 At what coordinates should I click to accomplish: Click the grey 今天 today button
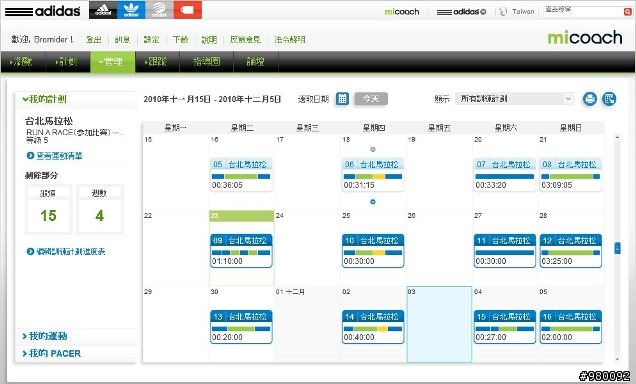pos(371,99)
